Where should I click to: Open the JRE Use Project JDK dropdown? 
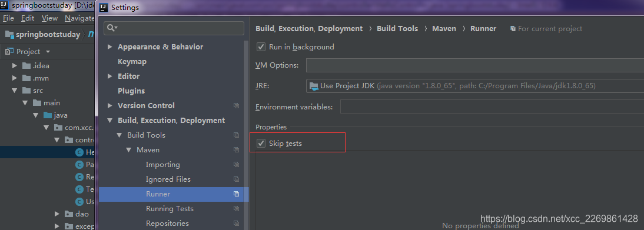coord(475,86)
